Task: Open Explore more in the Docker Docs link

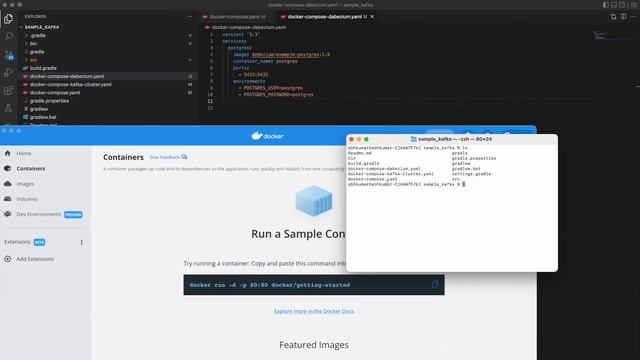Action: click(314, 311)
